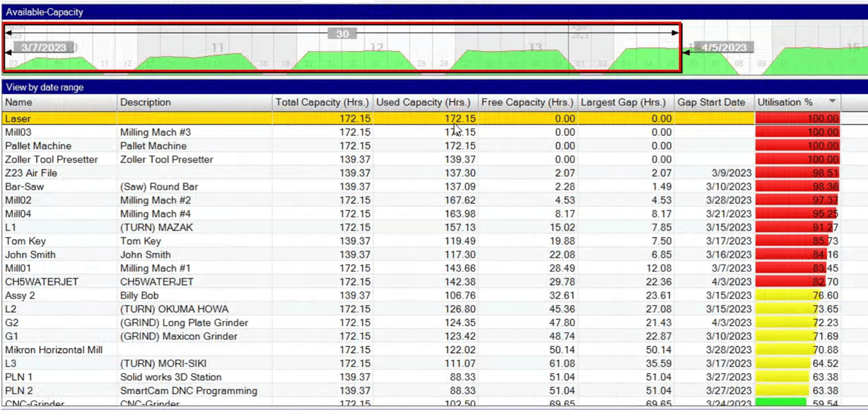Click the 64.52 utilisation value
868x412 pixels.
[826, 363]
